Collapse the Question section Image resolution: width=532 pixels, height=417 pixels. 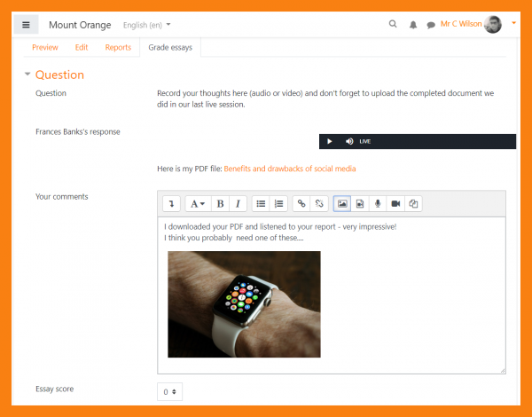click(28, 75)
